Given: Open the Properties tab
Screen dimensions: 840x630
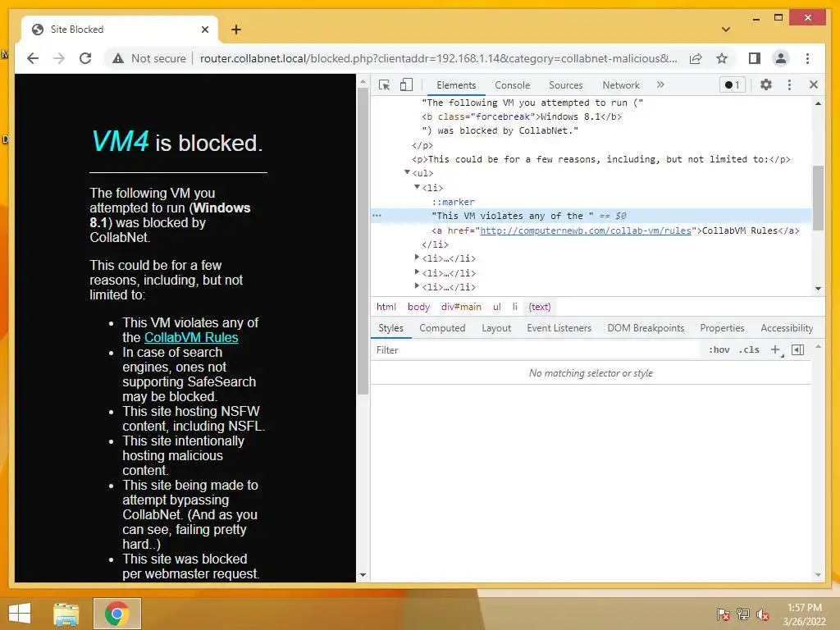Looking at the screenshot, I should (x=722, y=328).
